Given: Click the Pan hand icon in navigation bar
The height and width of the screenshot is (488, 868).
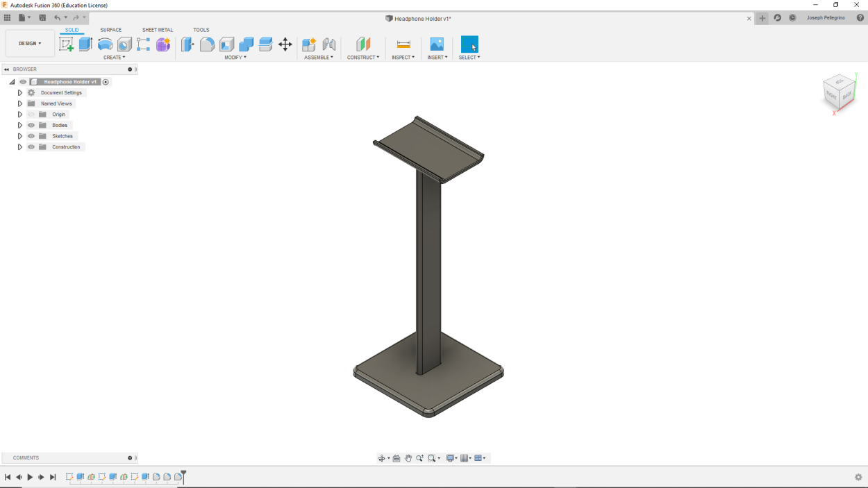Looking at the screenshot, I should point(408,458).
